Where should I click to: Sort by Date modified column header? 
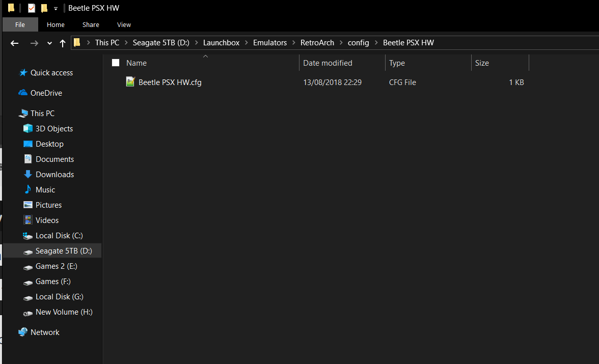(x=328, y=63)
